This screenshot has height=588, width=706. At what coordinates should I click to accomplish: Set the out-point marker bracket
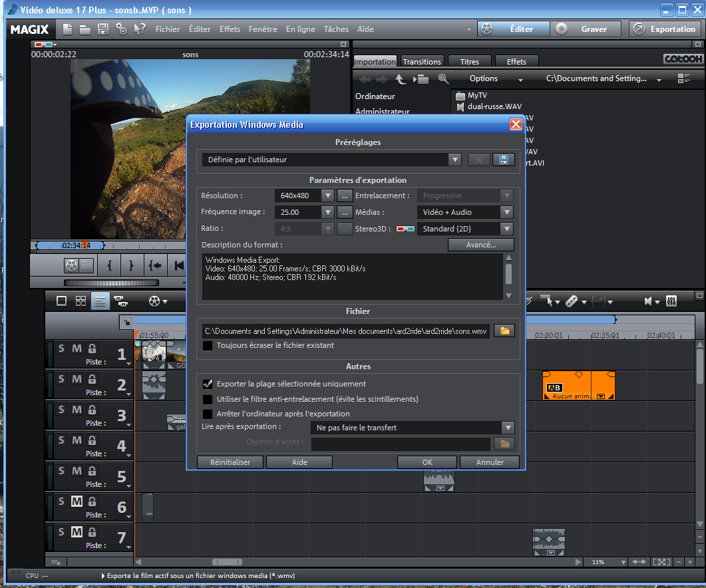131,265
